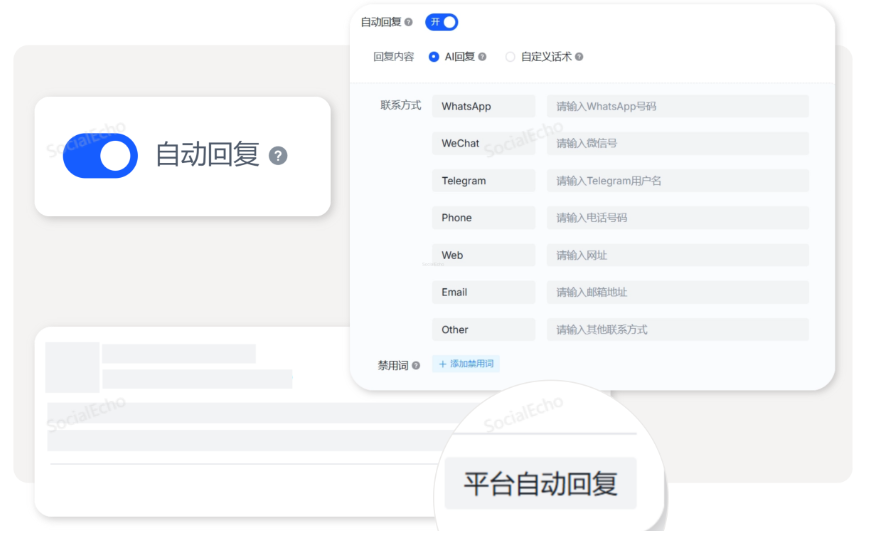Click the 回复内容 label
Screen dimensions: 895x555
click(x=393, y=57)
